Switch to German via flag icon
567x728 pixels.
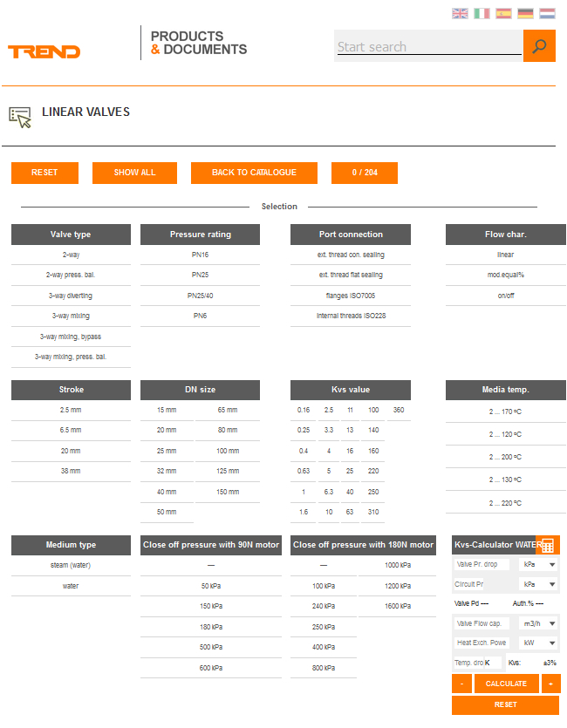[x=525, y=13]
